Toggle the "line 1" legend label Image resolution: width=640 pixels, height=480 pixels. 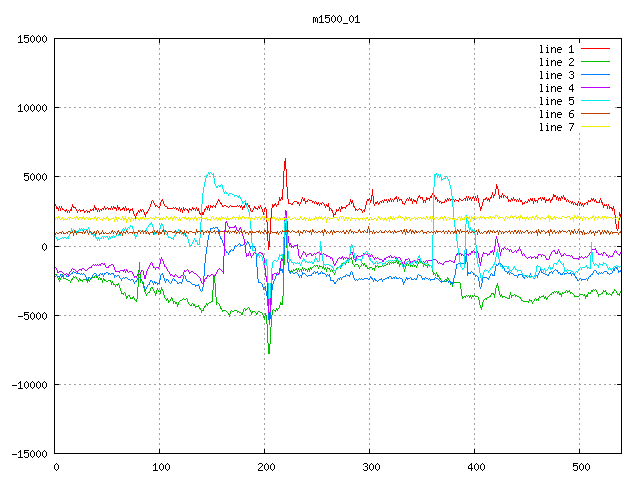click(x=556, y=49)
